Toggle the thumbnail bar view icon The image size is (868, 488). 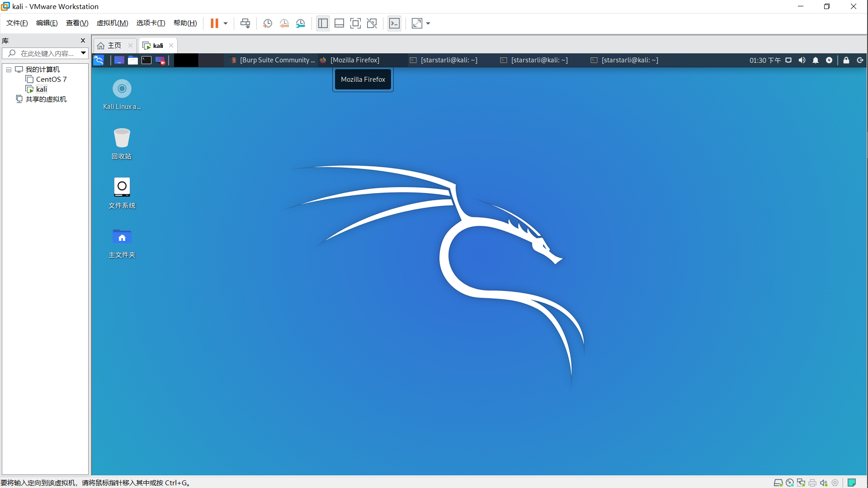[339, 23]
